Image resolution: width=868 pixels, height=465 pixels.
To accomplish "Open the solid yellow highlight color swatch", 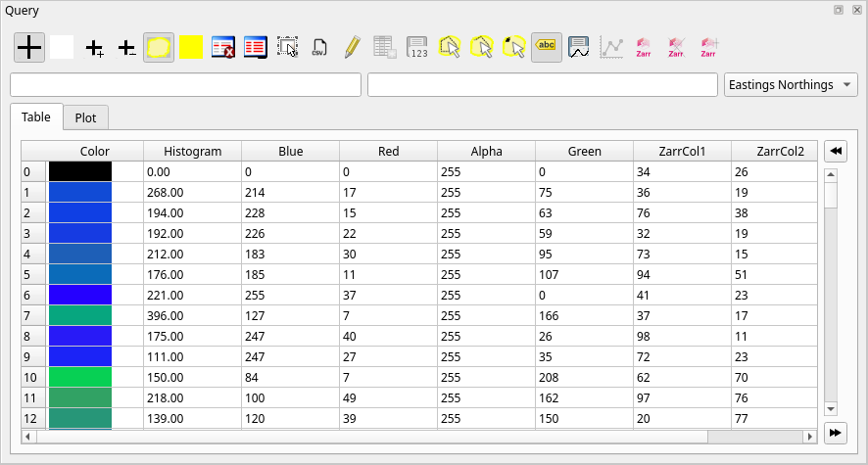I will click(191, 48).
